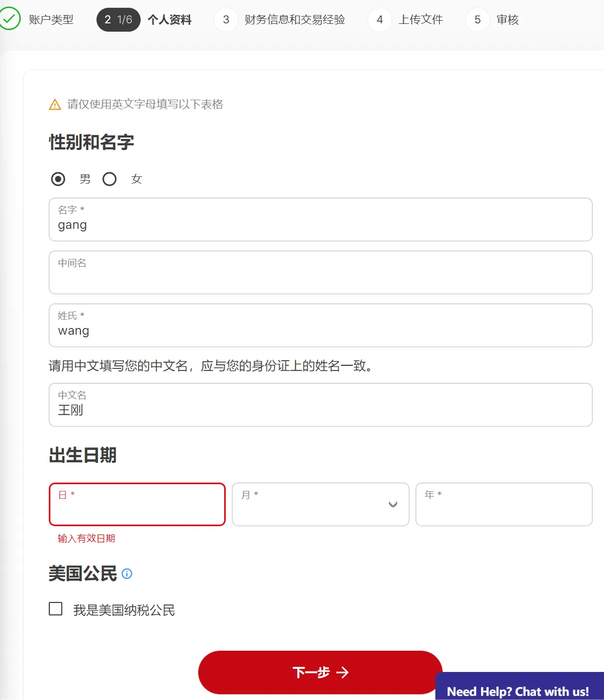Click the step 5 审核 circle icon
The image size is (604, 700).
coord(477,19)
